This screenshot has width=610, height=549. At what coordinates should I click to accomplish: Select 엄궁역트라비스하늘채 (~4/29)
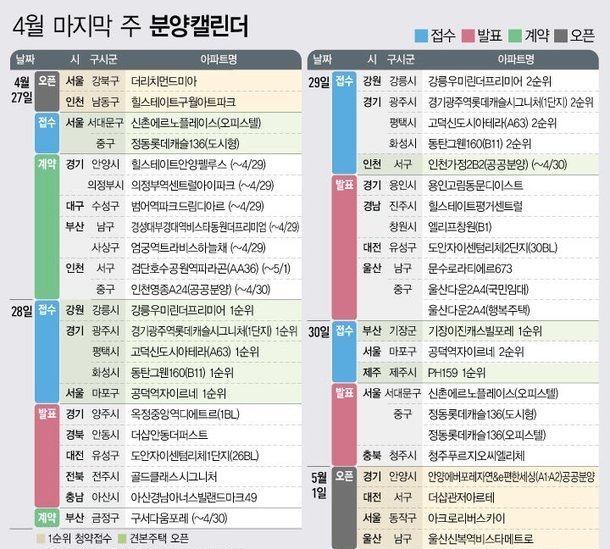tap(198, 248)
